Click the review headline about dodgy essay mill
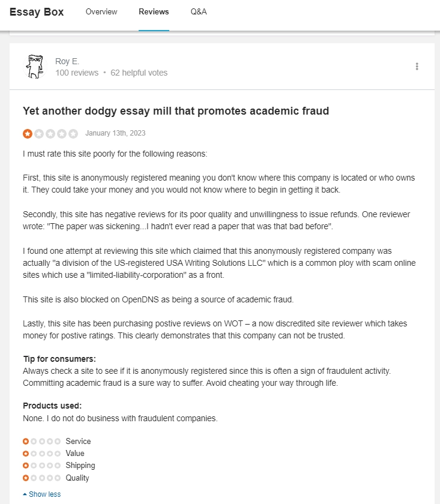 tap(176, 111)
